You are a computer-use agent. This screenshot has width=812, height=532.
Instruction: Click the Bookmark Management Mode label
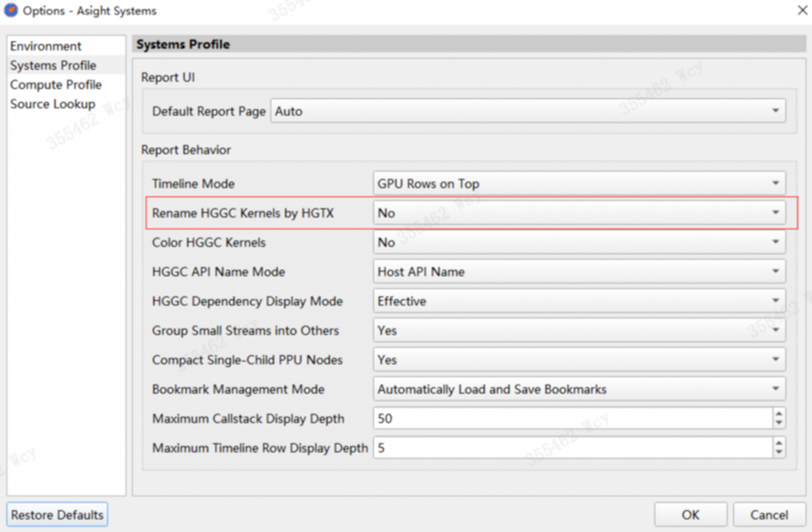tap(238, 390)
